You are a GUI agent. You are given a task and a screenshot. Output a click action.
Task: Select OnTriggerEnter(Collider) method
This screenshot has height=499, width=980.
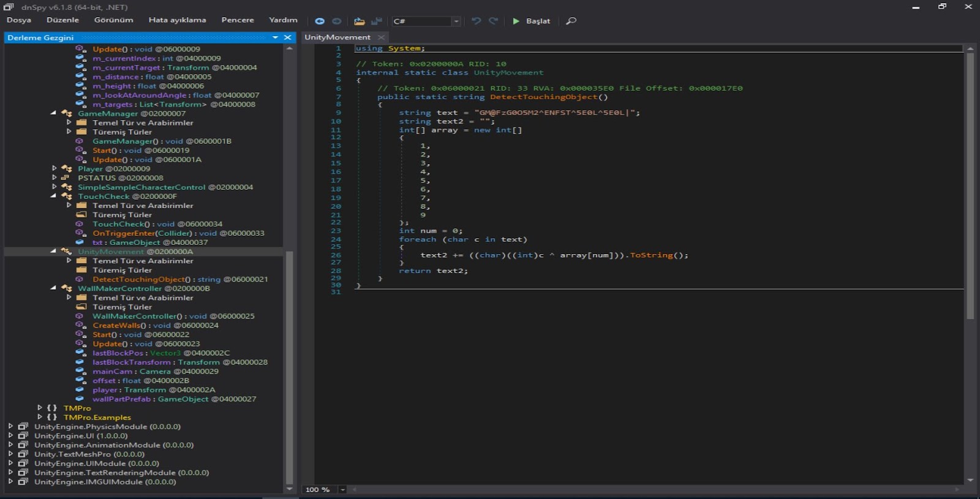[x=178, y=233]
